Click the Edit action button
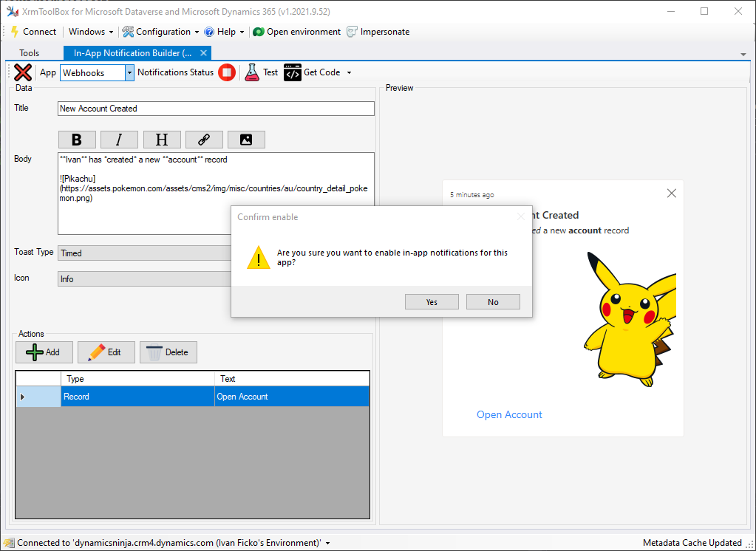This screenshot has width=756, height=551. (x=106, y=352)
